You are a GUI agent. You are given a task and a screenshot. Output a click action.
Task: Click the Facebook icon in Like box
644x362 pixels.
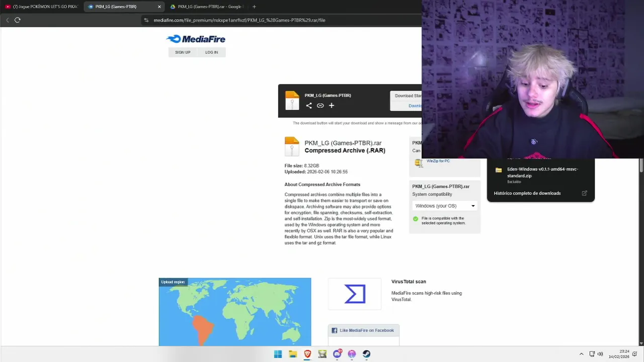click(334, 330)
